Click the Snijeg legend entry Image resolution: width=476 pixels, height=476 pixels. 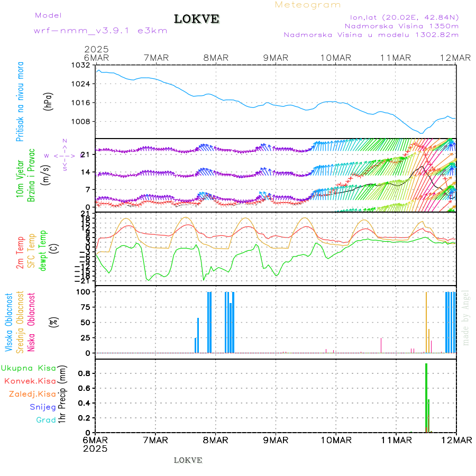click(43, 407)
